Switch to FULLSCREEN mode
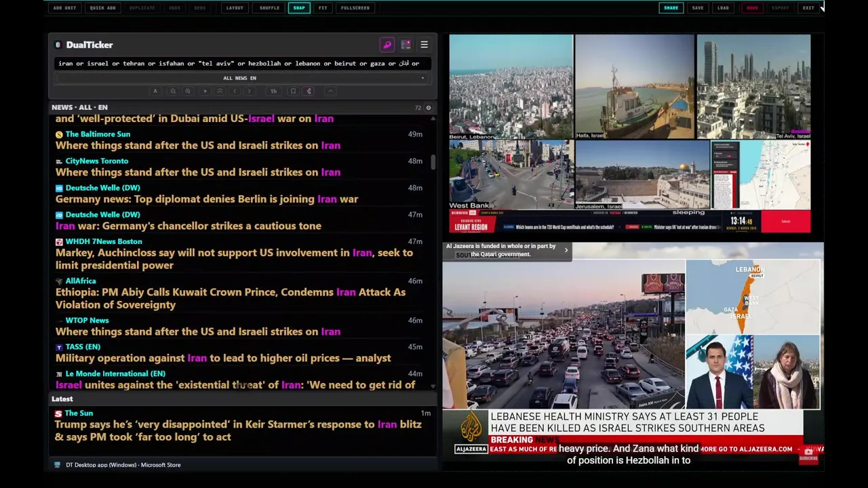This screenshot has width=868, height=488. click(355, 8)
